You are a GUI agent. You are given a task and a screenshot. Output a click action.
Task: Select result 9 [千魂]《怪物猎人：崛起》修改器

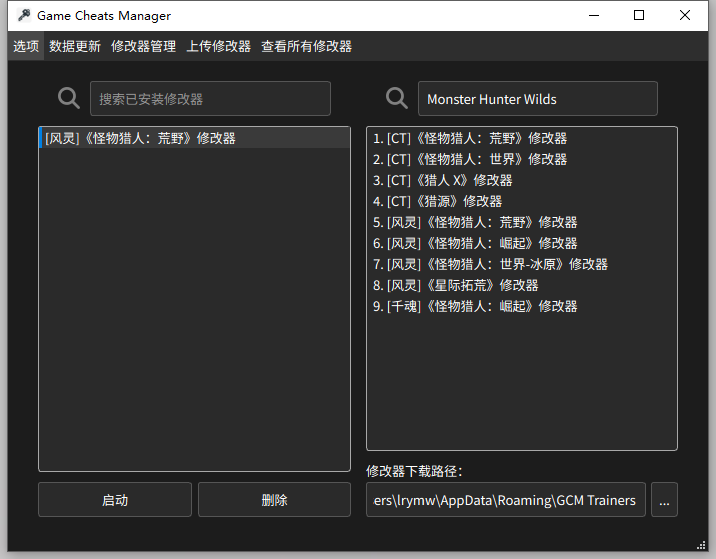pyautogui.click(x=475, y=306)
